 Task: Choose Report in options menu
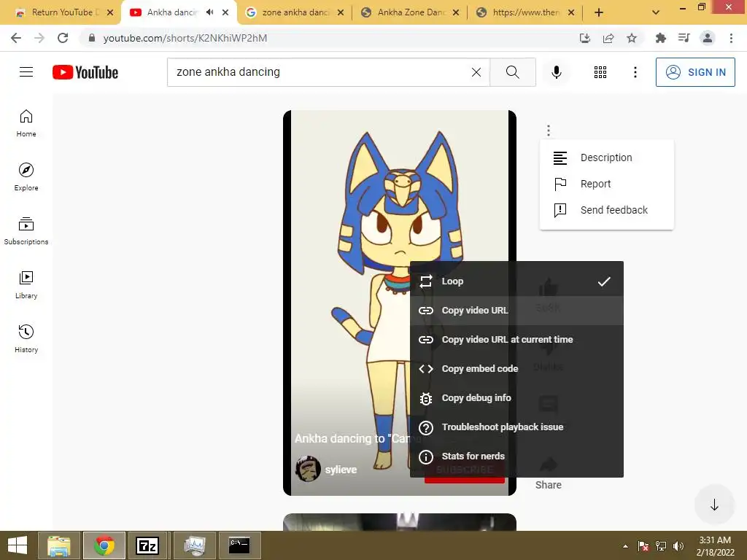click(606, 184)
